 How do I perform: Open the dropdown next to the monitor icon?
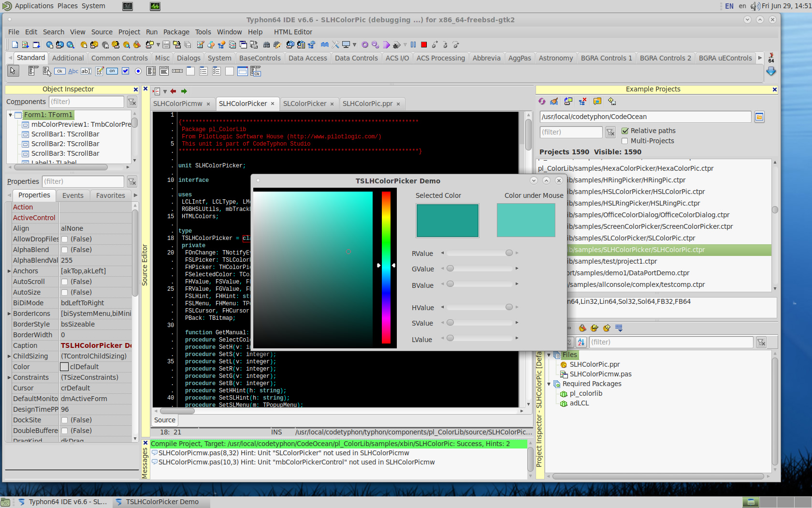[354, 45]
